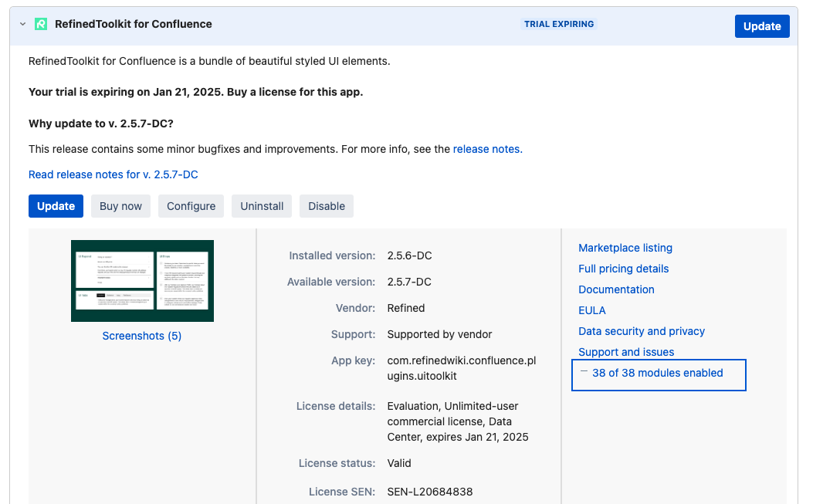The width and height of the screenshot is (840, 504).
Task: Open the release notes inline link
Action: pyautogui.click(x=487, y=149)
